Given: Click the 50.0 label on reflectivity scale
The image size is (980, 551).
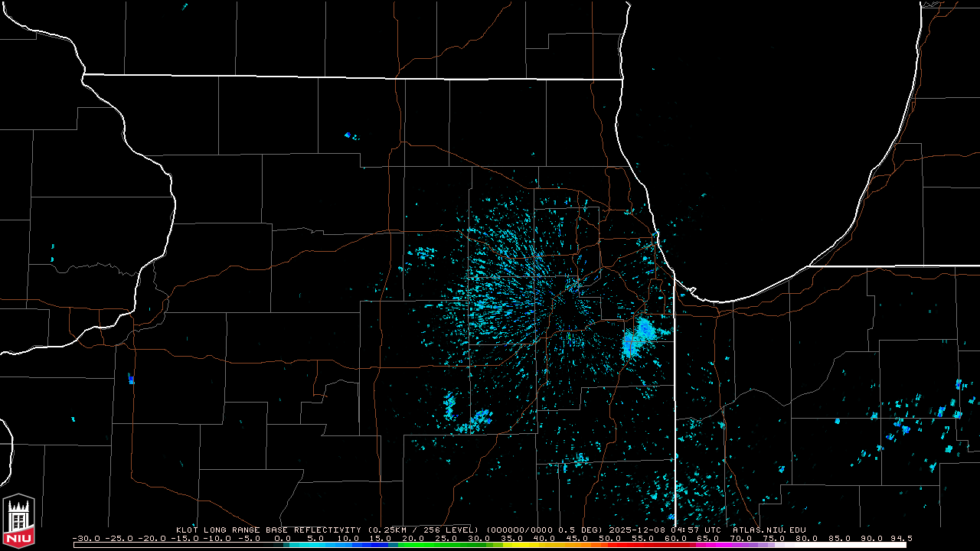Looking at the screenshot, I should point(610,538).
